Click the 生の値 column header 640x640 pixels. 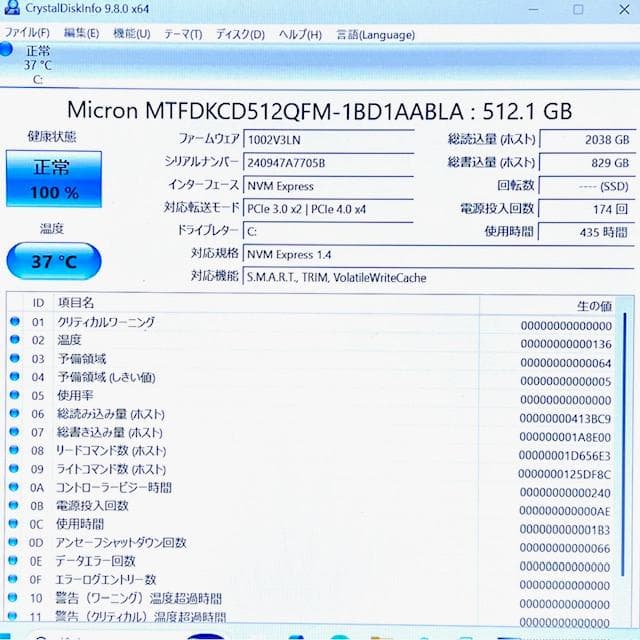point(594,306)
